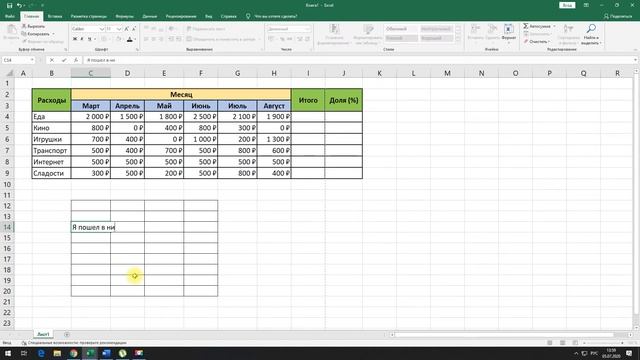Click the Save icon in quick access toolbar
The height and width of the screenshot is (360, 640).
click(9, 5)
